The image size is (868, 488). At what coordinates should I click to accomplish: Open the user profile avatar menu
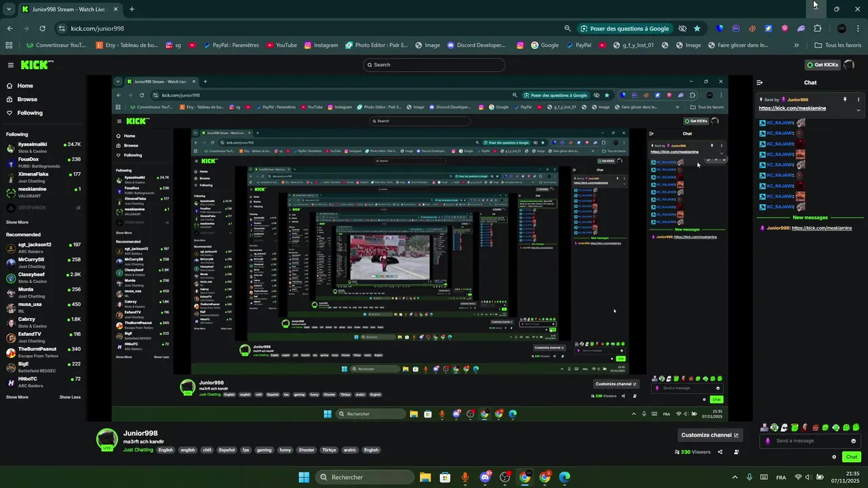pyautogui.click(x=849, y=65)
